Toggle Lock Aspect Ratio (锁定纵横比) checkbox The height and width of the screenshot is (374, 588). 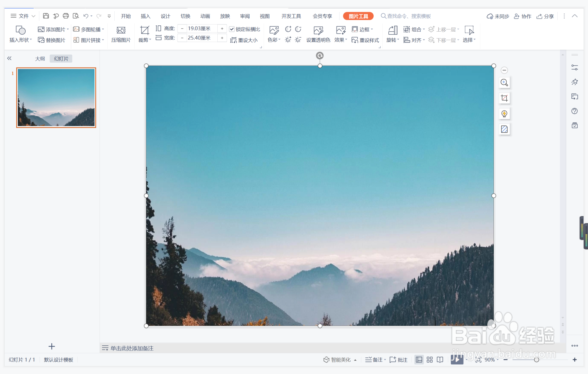(x=232, y=29)
